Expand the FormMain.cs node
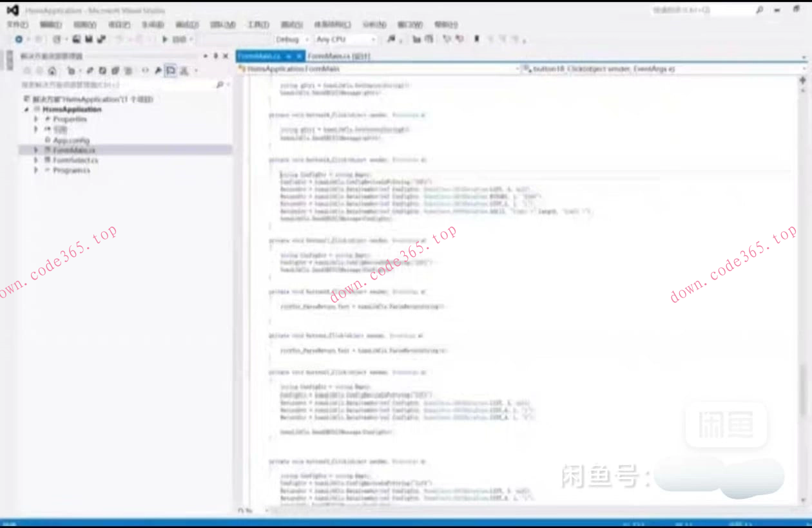The height and width of the screenshot is (528, 812). (37, 150)
